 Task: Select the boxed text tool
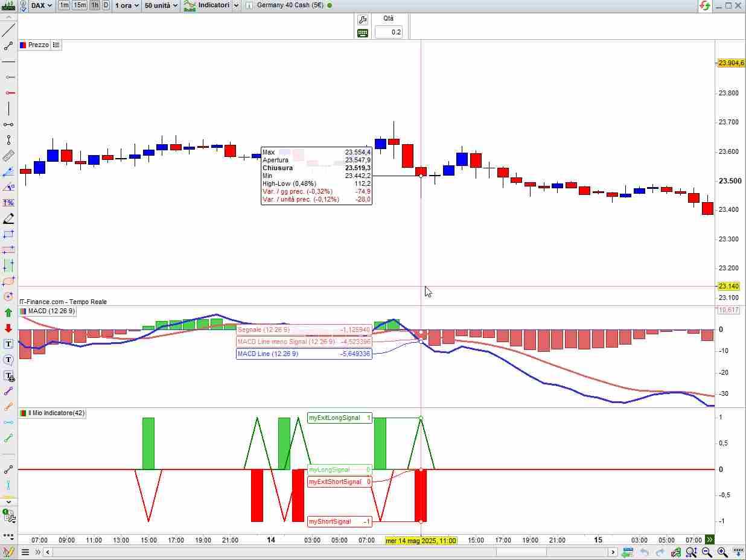(x=8, y=344)
